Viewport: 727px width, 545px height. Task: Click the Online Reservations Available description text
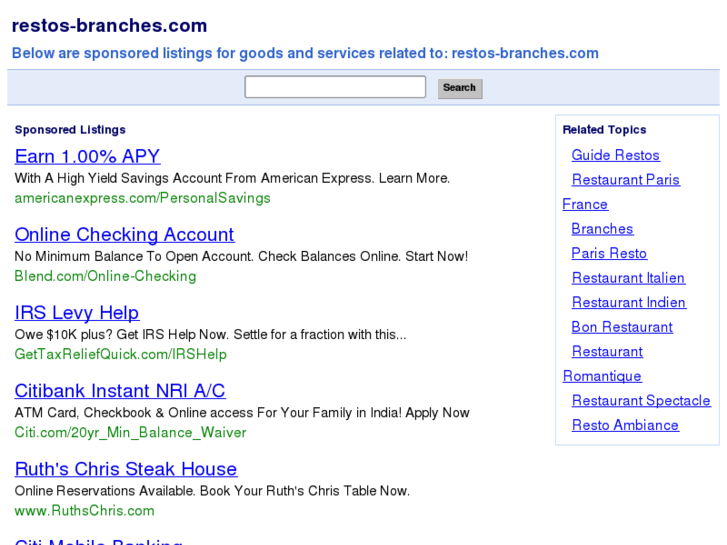pos(212,491)
